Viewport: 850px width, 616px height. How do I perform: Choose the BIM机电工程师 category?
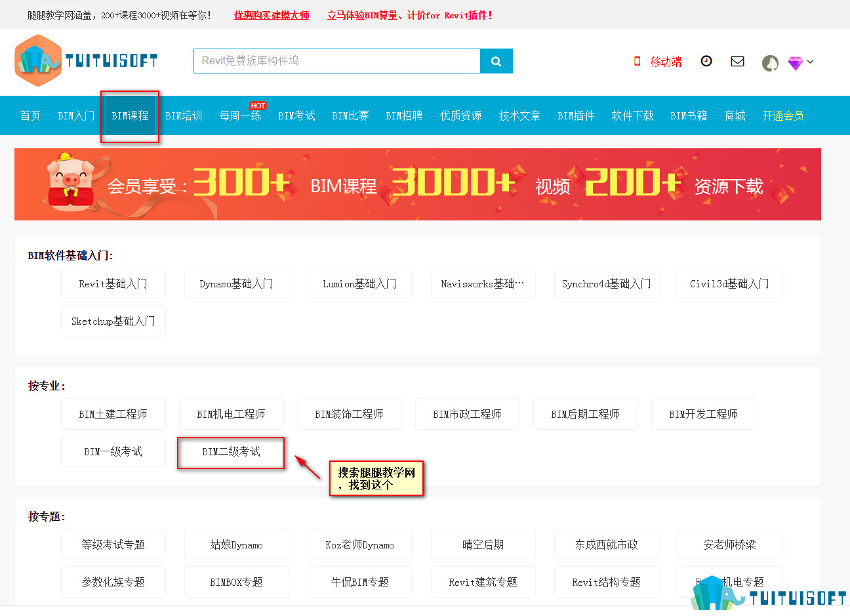[x=232, y=414]
